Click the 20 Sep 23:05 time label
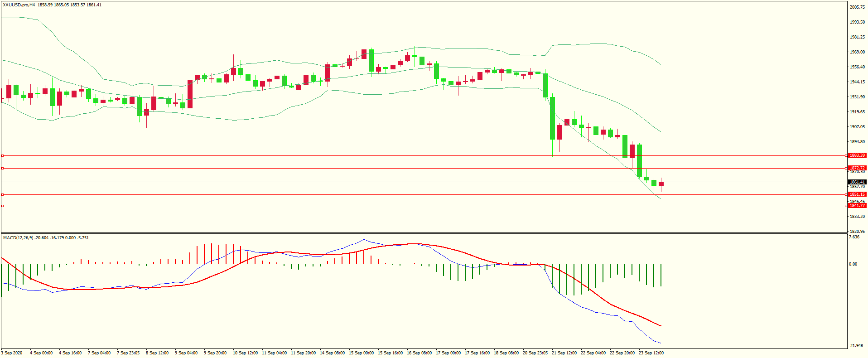The width and height of the screenshot is (868, 358). point(535,353)
